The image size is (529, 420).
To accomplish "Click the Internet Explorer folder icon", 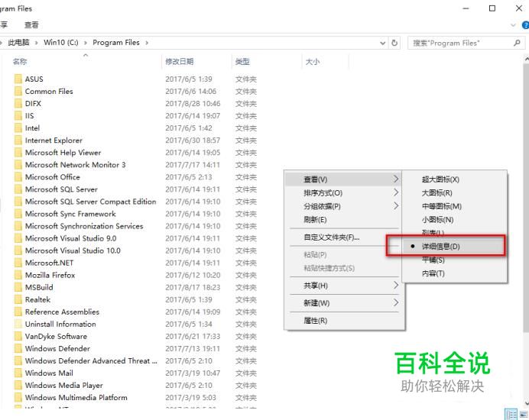I will point(18,141).
